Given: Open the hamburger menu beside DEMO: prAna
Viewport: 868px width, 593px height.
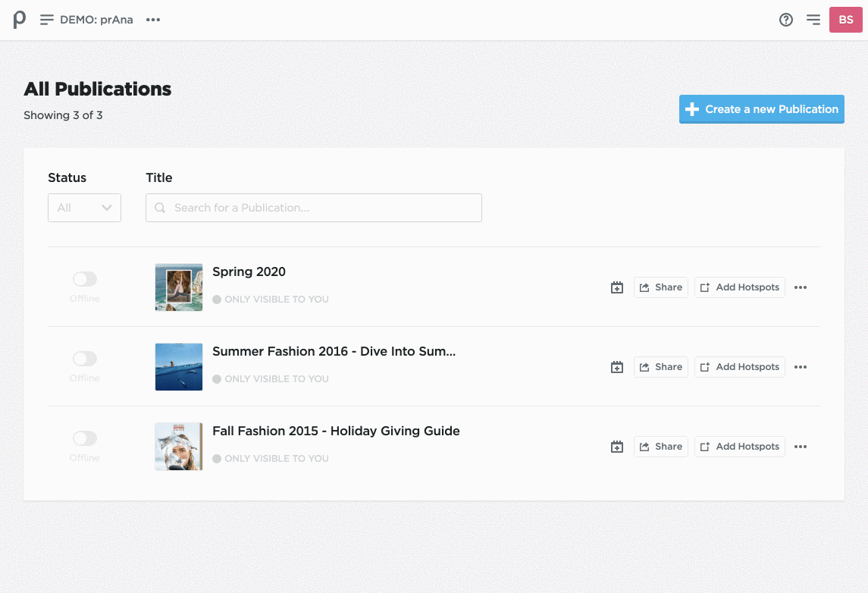Looking at the screenshot, I should (47, 20).
